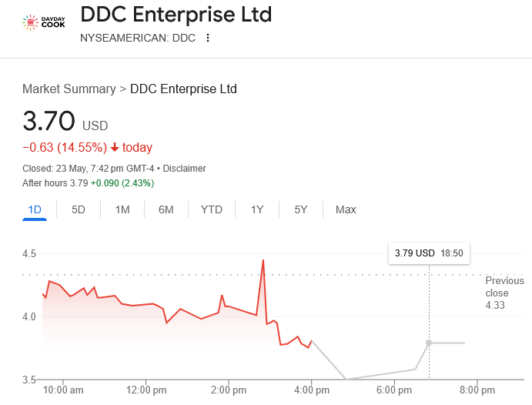Click the red down arrow price indicator
The image size is (532, 405).
115,148
